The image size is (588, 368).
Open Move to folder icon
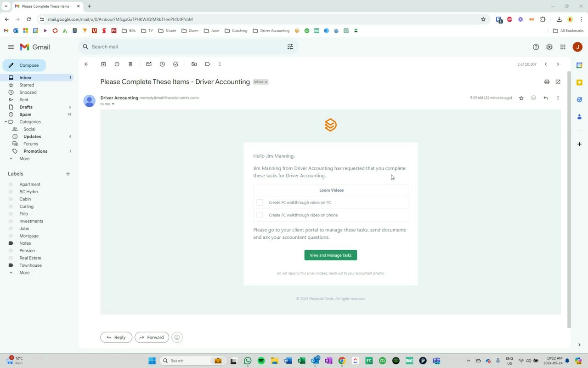coord(194,64)
